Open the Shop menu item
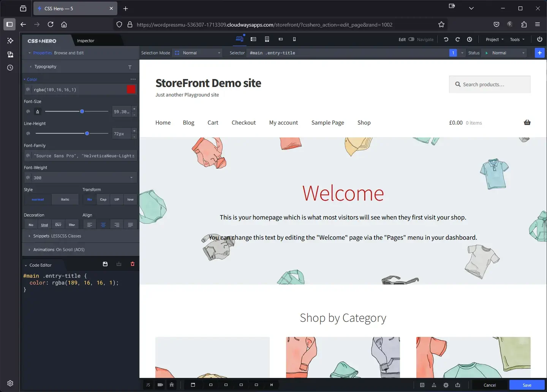This screenshot has width=547, height=392. (x=364, y=123)
